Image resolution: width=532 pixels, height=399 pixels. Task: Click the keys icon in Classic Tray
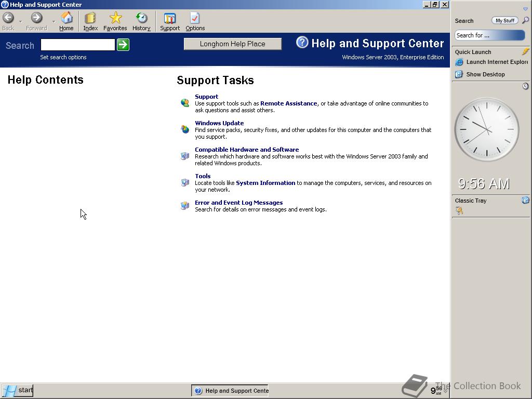click(x=459, y=211)
